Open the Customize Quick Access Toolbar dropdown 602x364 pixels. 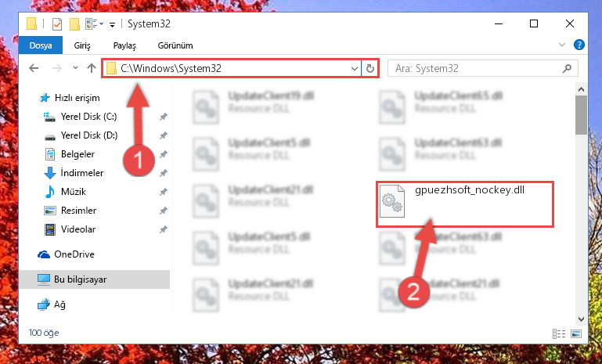[x=112, y=25]
